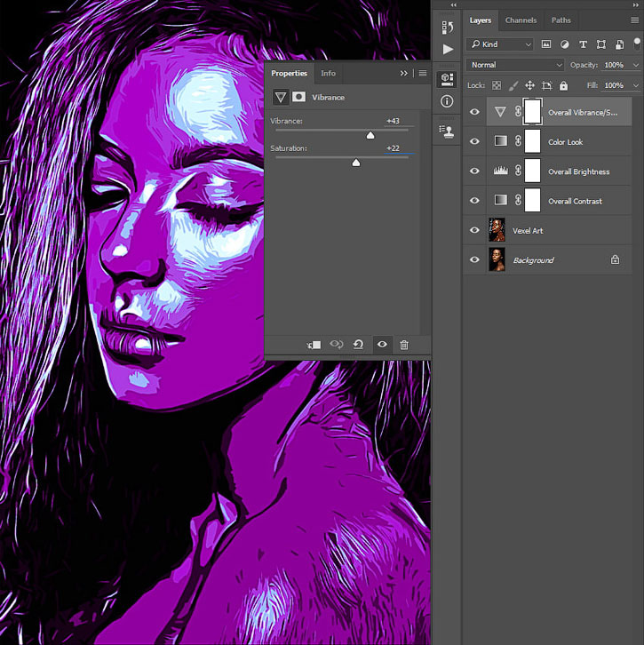Viewport: 644px width, 645px height.
Task: Click the Fill 100% value field
Action: pyautogui.click(x=615, y=85)
